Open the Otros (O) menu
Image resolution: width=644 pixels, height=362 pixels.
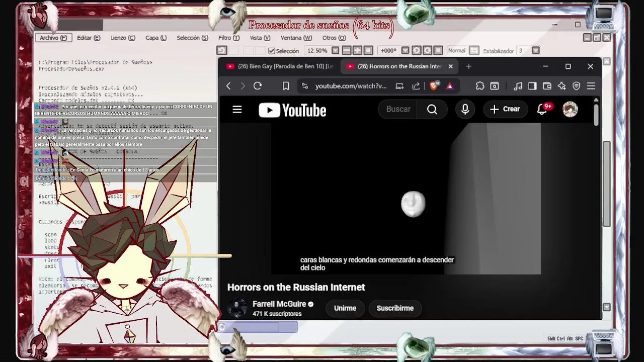point(334,38)
